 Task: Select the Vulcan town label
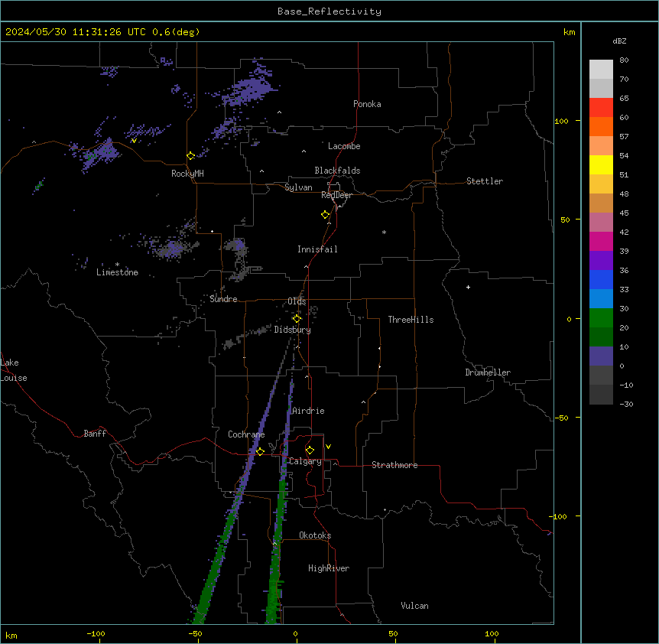(x=415, y=606)
